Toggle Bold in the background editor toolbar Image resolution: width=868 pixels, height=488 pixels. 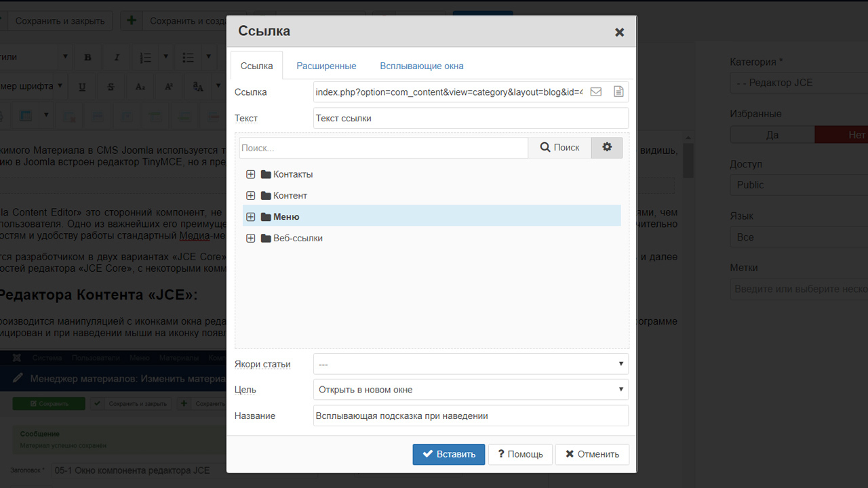click(87, 58)
